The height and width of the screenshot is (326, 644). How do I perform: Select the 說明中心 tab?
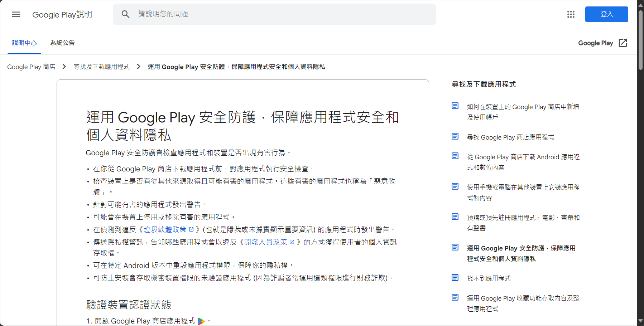[24, 43]
